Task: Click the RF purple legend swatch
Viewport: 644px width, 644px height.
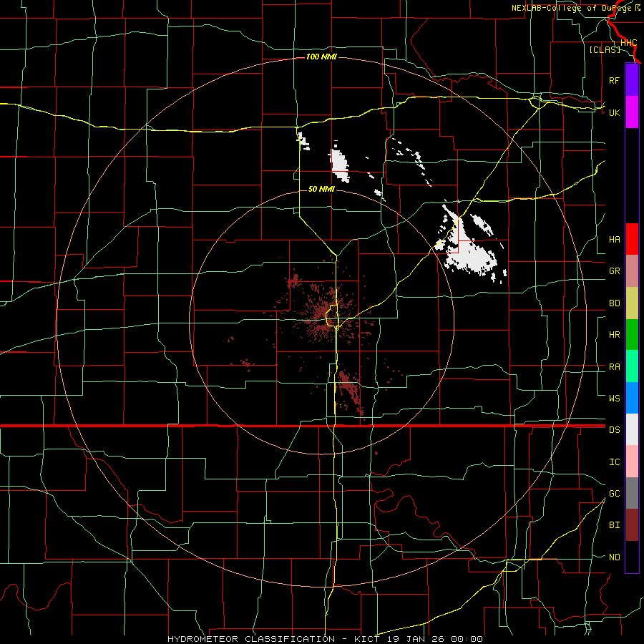Action: [x=632, y=80]
